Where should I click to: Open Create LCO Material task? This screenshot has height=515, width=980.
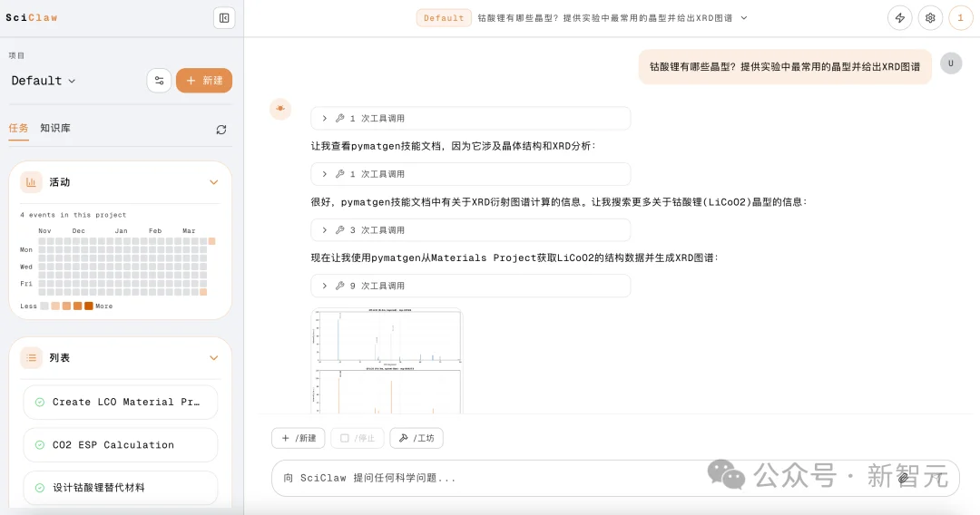120,402
